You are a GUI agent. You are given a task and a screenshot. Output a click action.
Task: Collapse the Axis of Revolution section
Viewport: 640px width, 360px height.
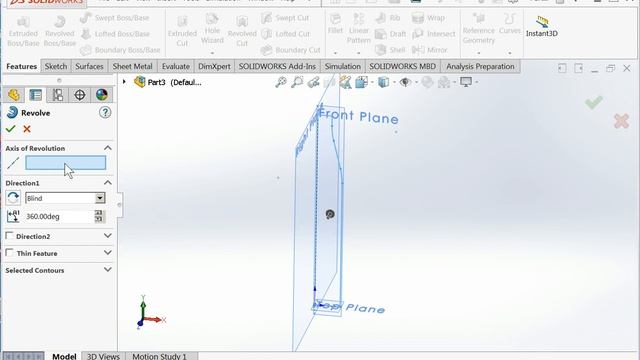(108, 148)
